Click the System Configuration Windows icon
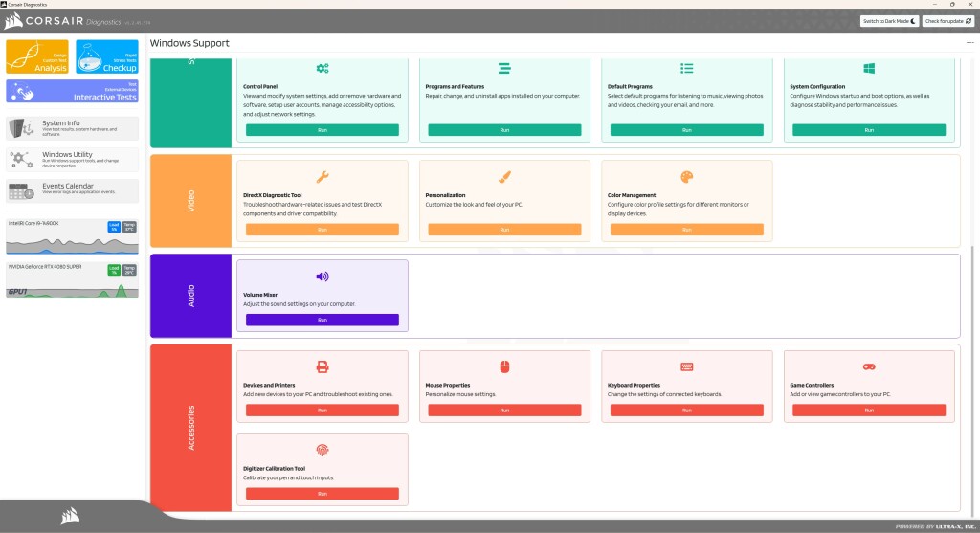This screenshot has width=980, height=533. click(x=869, y=68)
